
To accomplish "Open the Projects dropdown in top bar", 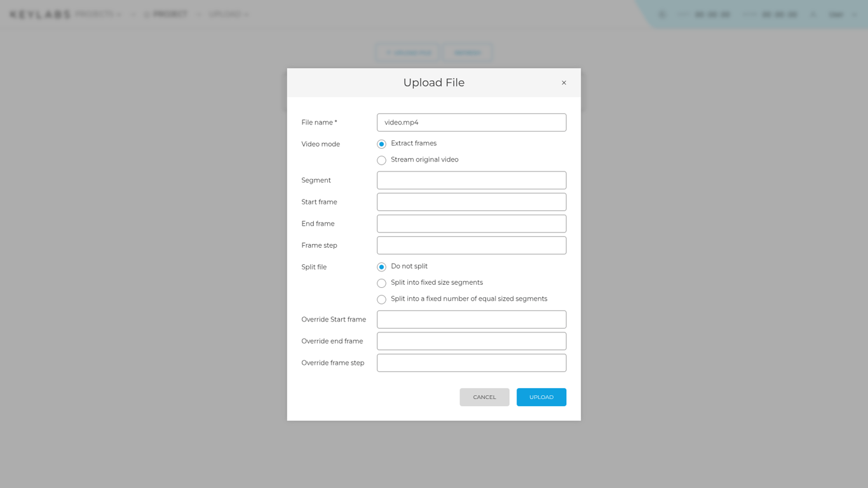I will coord(98,14).
